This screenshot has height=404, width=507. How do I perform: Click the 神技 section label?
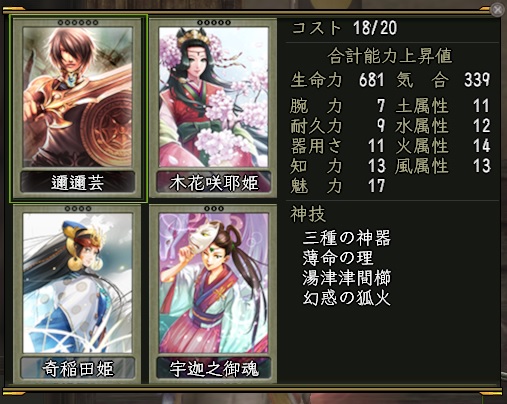coord(308,214)
